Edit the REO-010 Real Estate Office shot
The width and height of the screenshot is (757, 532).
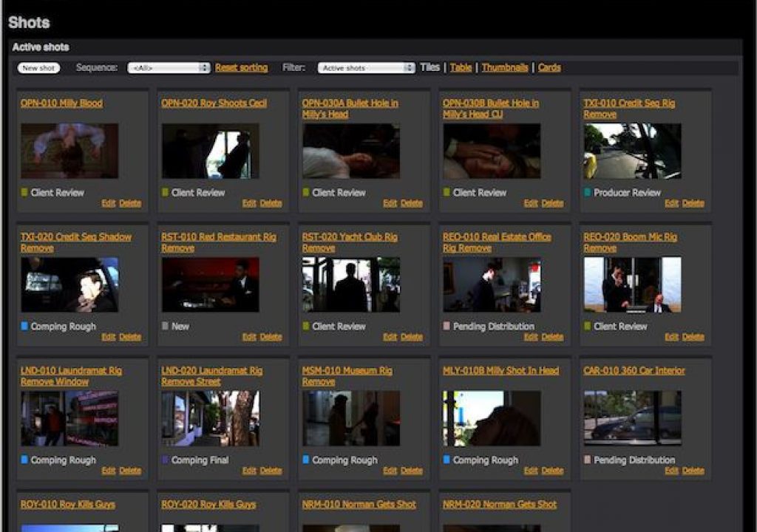click(x=531, y=337)
